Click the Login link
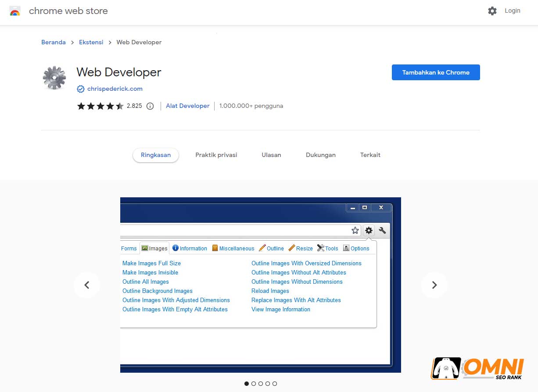The width and height of the screenshot is (538, 392). click(512, 11)
